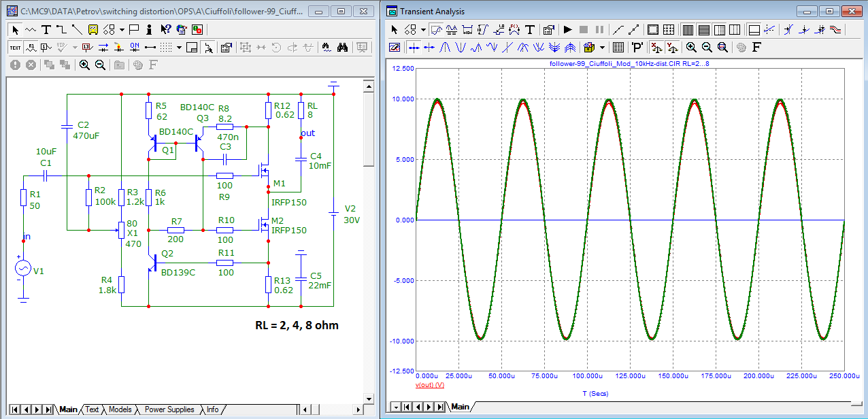Viewport: 868px width, 419px height.
Task: Open the analysis Properties icon
Action: click(x=548, y=30)
